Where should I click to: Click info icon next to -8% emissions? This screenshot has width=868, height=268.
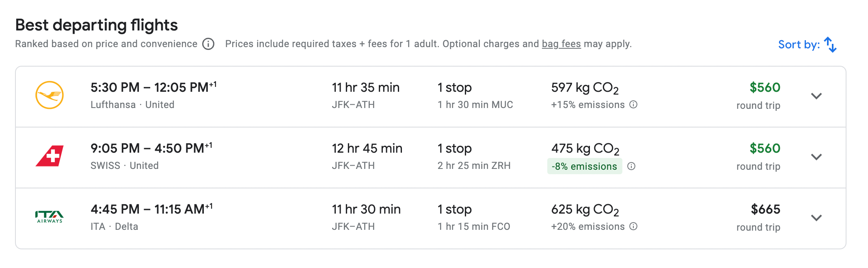coord(632,166)
